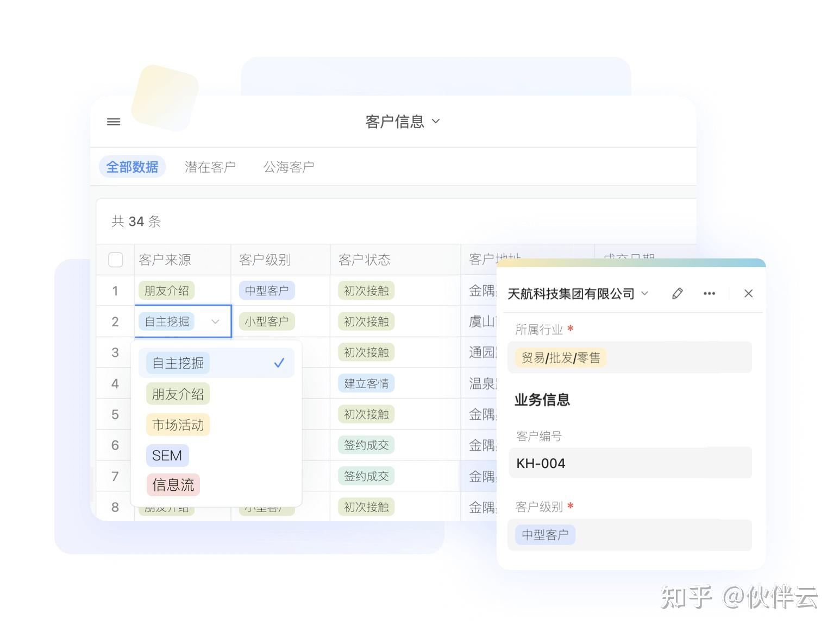Expand the 天航科技集团有限公司 record dropdown
Viewport: 840px width, 632px height.
click(645, 293)
